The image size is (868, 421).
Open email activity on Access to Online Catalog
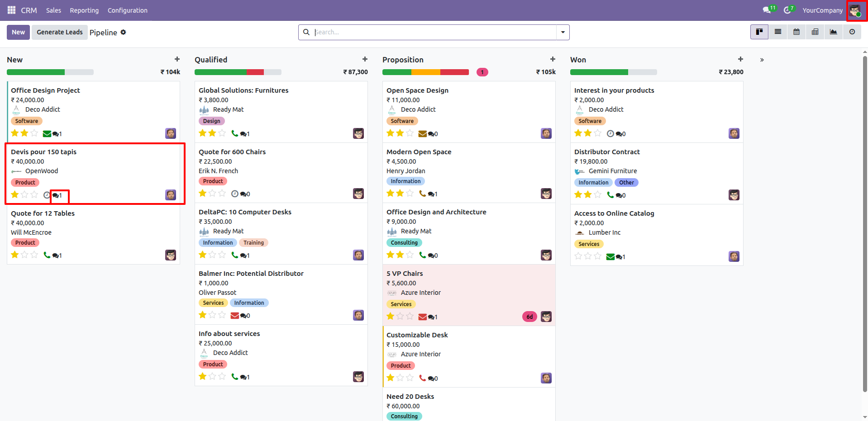click(x=610, y=257)
